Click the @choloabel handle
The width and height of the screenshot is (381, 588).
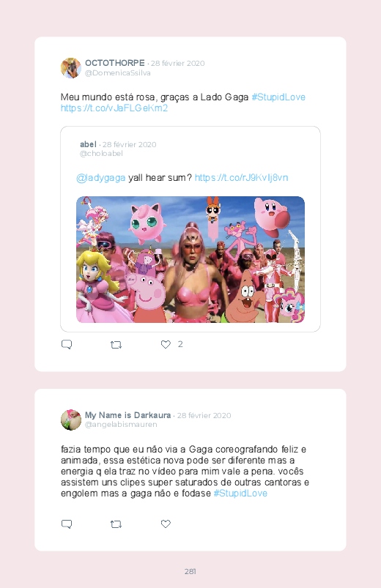tap(101, 153)
